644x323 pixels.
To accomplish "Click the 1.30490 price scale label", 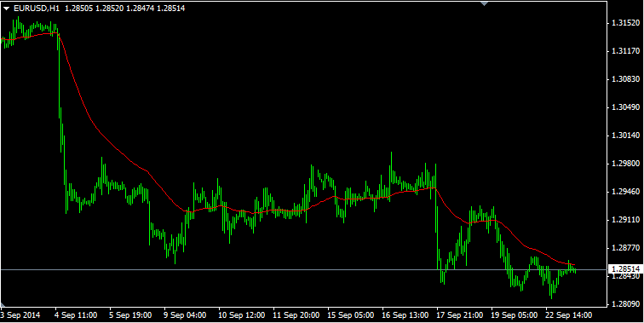I will tap(625, 107).
